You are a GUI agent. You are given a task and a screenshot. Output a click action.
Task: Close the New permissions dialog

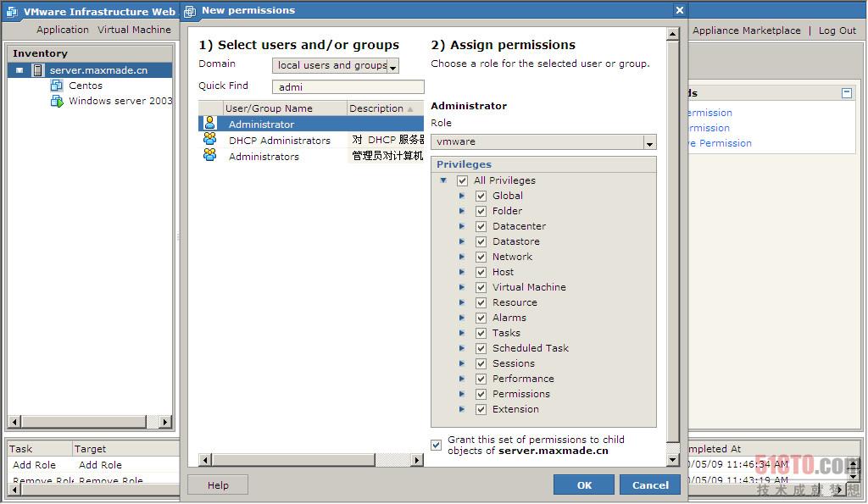pos(680,10)
